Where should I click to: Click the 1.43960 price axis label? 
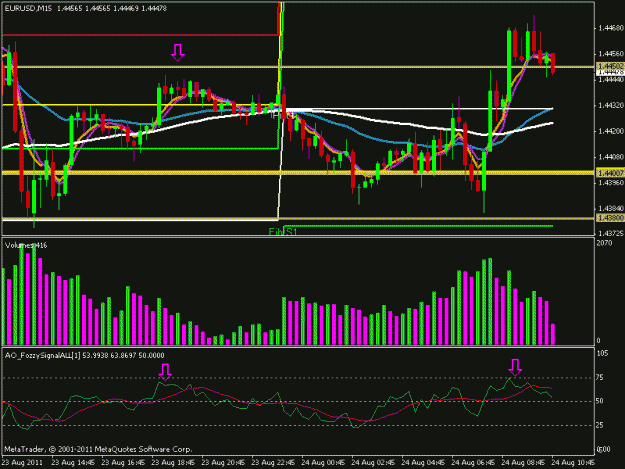tap(611, 183)
